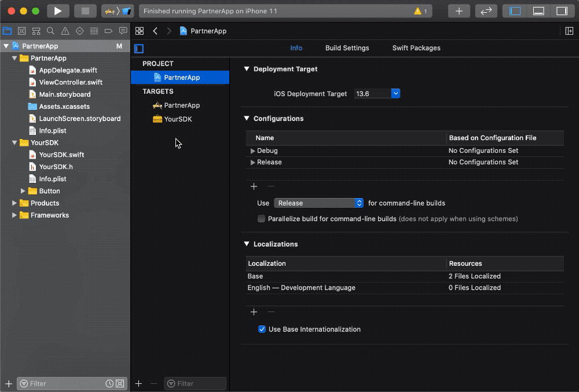
Task: Open the Swift Packages tab
Action: [416, 48]
